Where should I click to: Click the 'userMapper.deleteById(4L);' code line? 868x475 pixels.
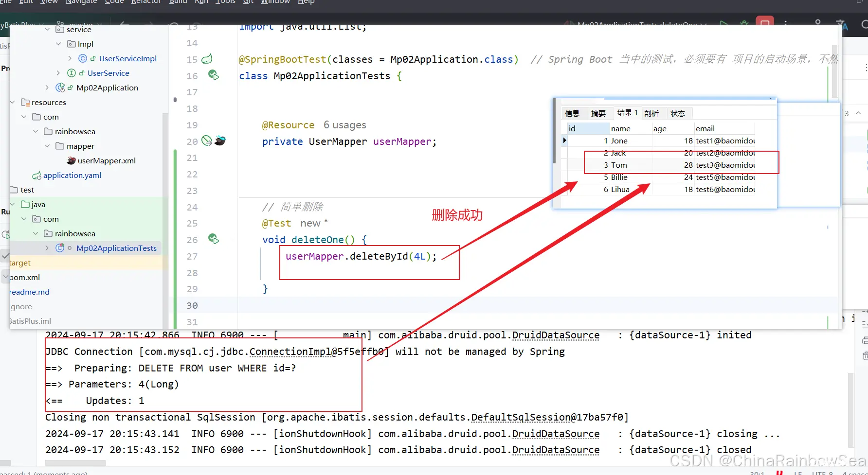point(361,256)
